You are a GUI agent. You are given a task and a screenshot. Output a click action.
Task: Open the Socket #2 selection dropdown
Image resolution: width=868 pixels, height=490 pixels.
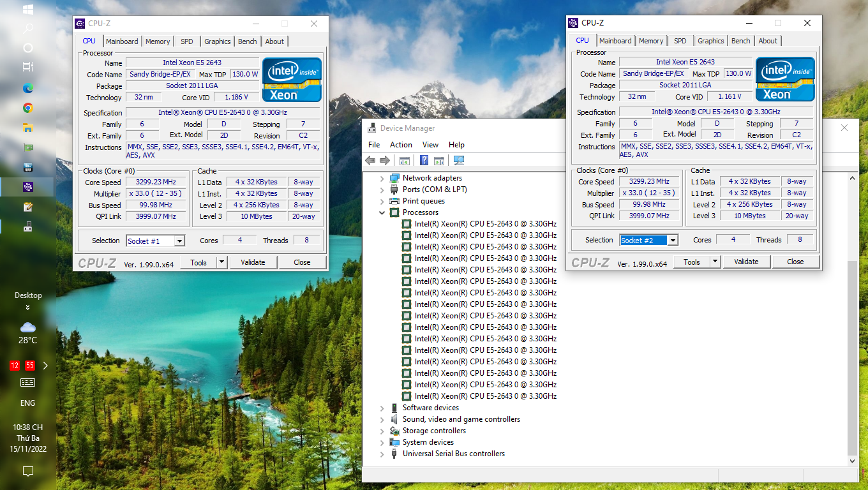tap(673, 241)
